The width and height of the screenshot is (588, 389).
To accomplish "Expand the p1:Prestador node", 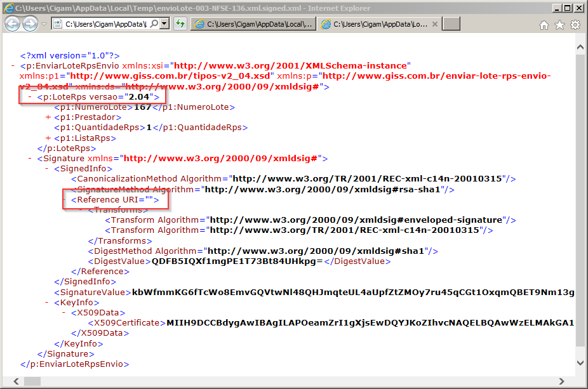I will click(48, 117).
